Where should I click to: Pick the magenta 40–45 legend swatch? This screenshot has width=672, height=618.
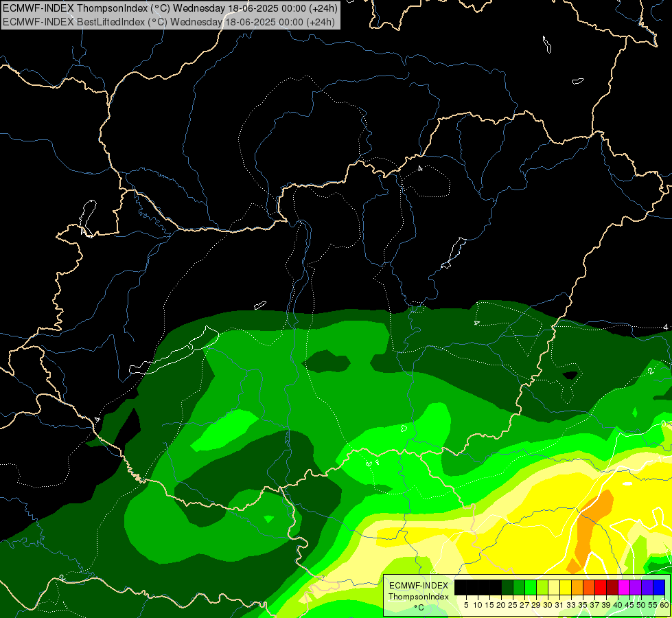624,588
